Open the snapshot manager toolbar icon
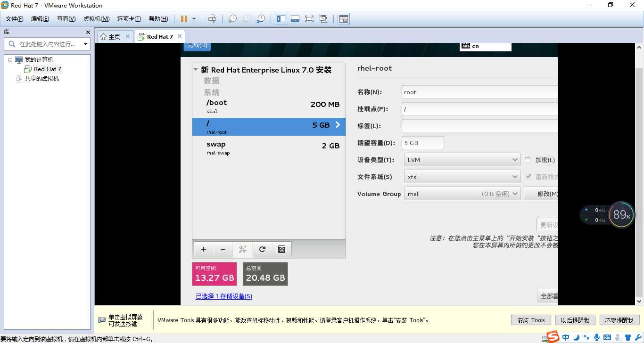Screen dimensions: 644x343 261,19
